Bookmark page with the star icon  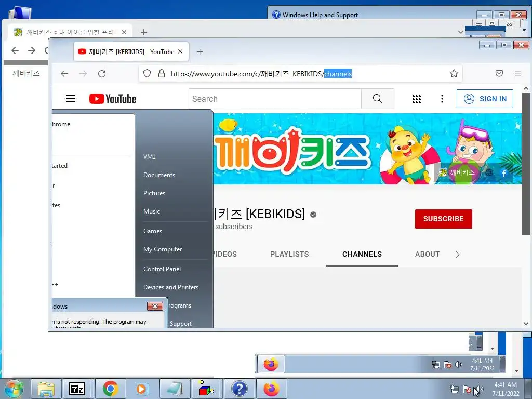[x=454, y=73]
